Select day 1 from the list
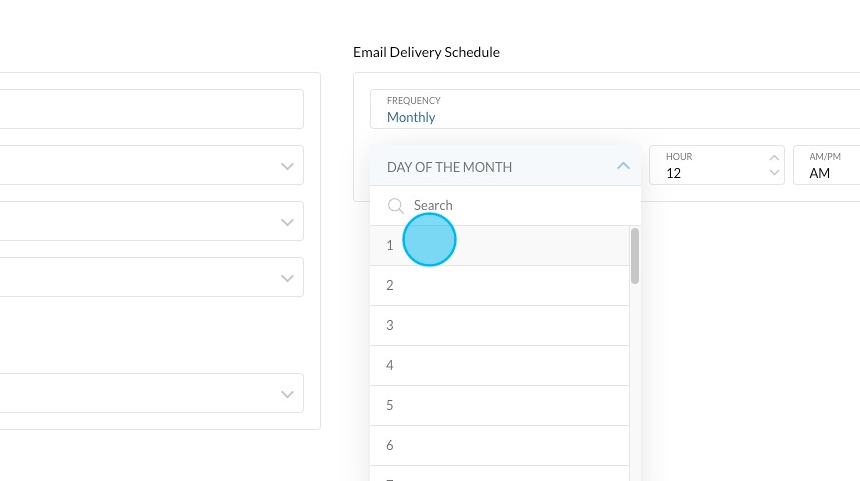This screenshot has width=860, height=481. [x=498, y=245]
